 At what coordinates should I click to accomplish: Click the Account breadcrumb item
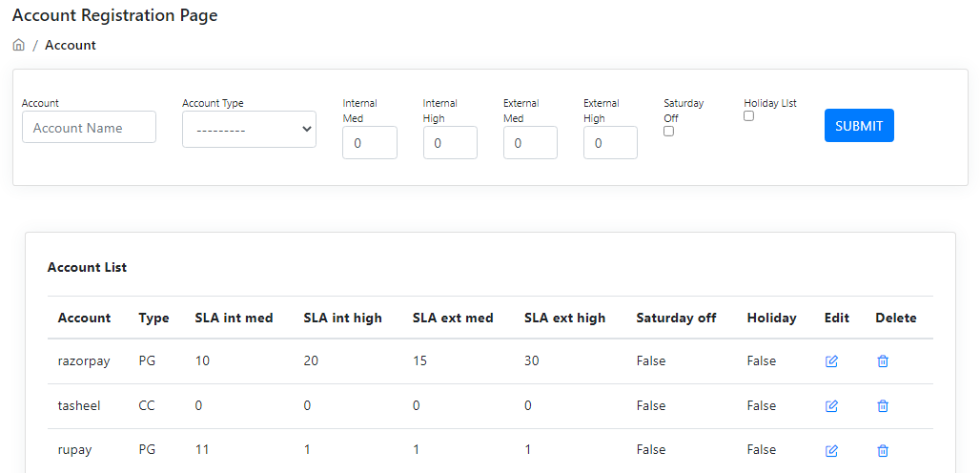coord(71,45)
